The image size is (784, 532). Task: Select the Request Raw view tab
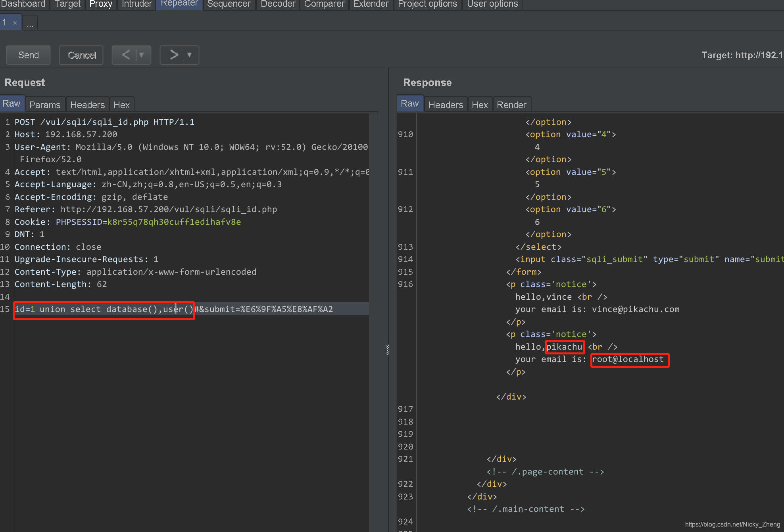(x=12, y=103)
